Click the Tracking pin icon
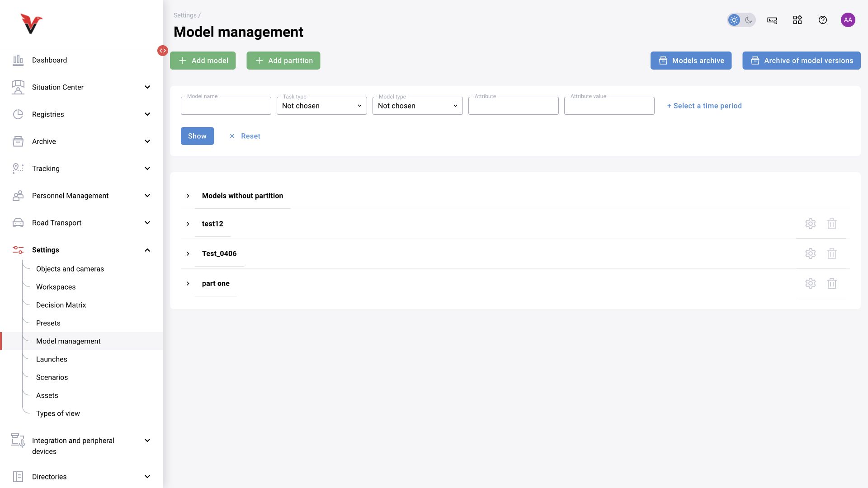 18,169
